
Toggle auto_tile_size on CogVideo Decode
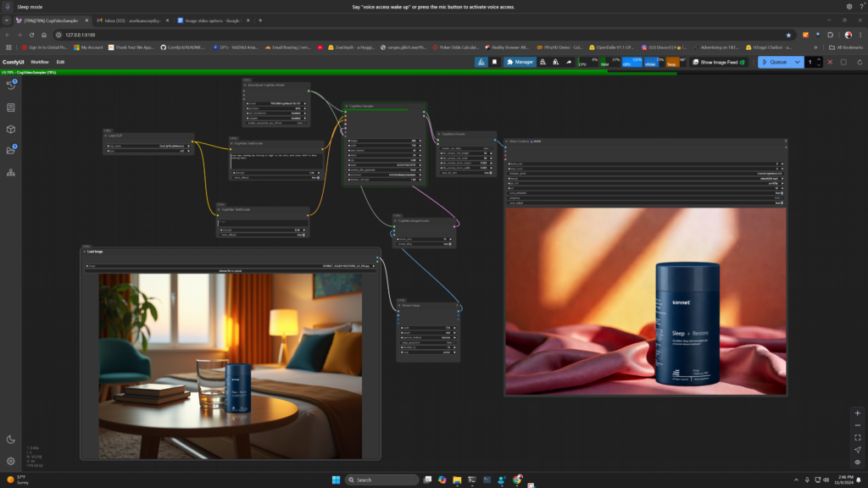(x=466, y=173)
